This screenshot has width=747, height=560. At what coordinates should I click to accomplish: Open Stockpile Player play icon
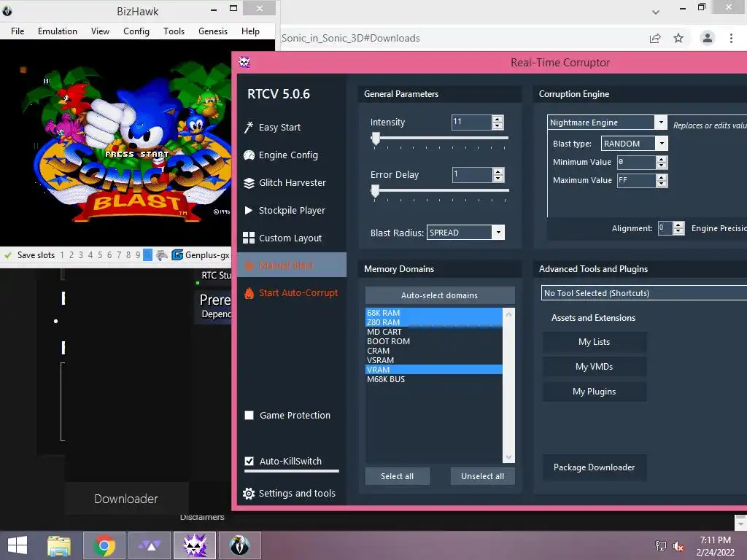pyautogui.click(x=248, y=210)
